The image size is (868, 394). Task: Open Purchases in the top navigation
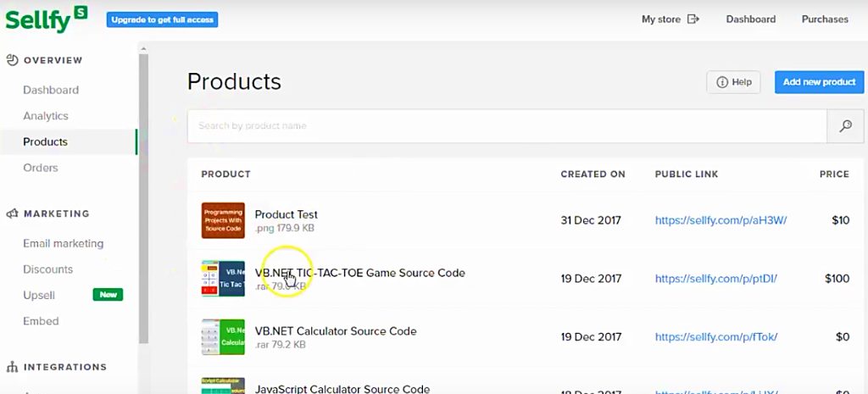click(x=825, y=19)
